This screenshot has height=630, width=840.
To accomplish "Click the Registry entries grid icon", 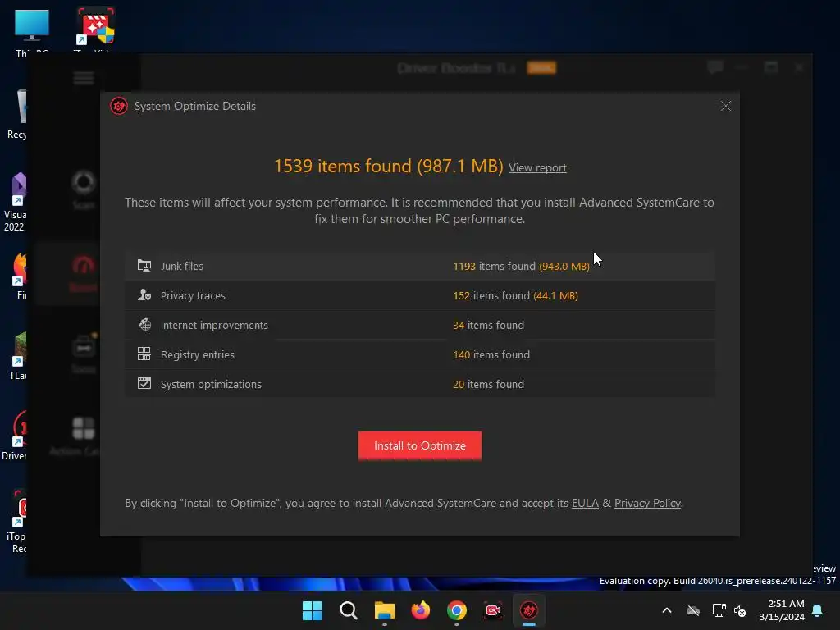I will [144, 354].
